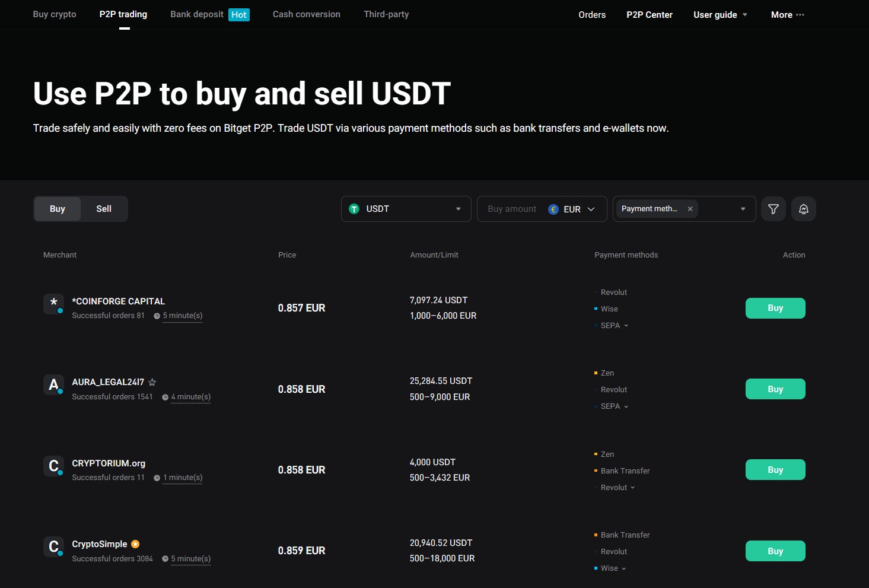Click into the Buy amount field
The image size is (869, 588).
tap(512, 209)
